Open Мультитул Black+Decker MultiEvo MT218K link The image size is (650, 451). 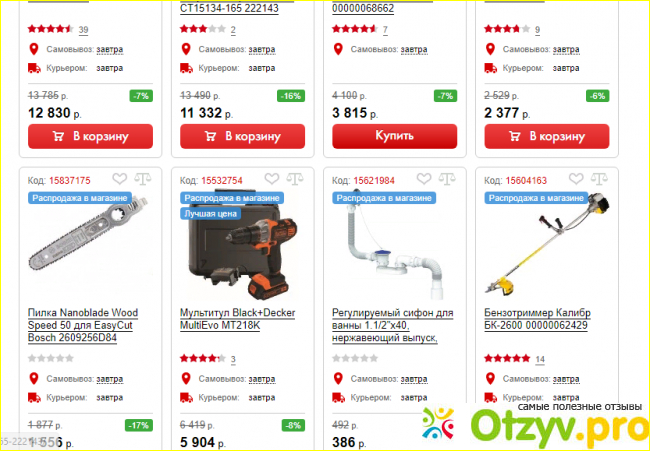238,319
